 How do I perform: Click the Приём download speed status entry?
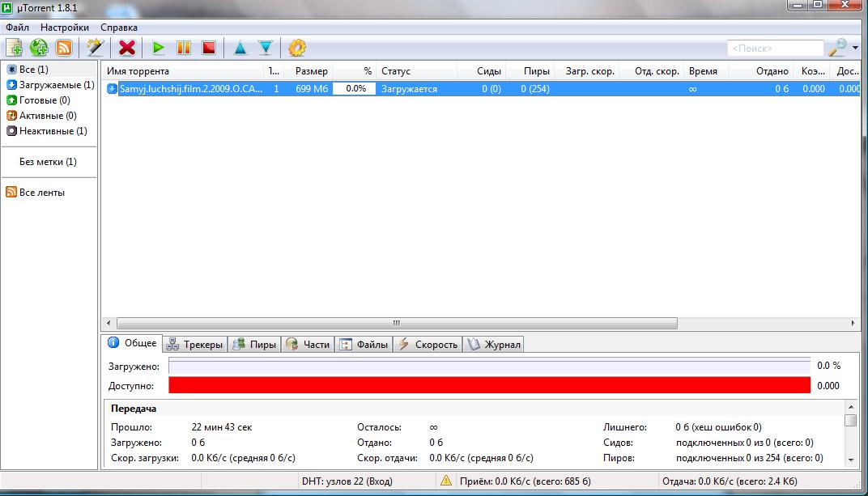[x=525, y=481]
